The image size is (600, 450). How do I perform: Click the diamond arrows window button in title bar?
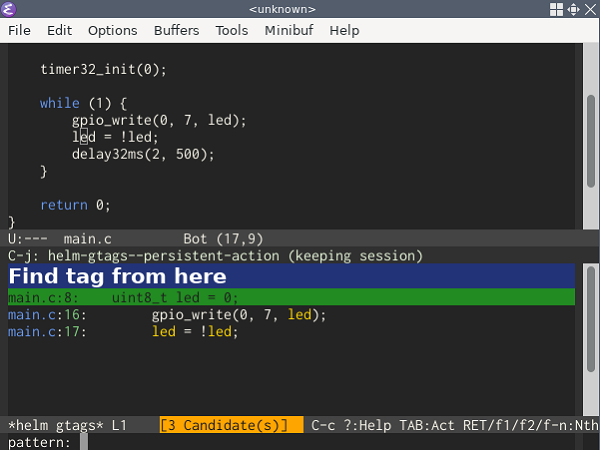point(572,10)
